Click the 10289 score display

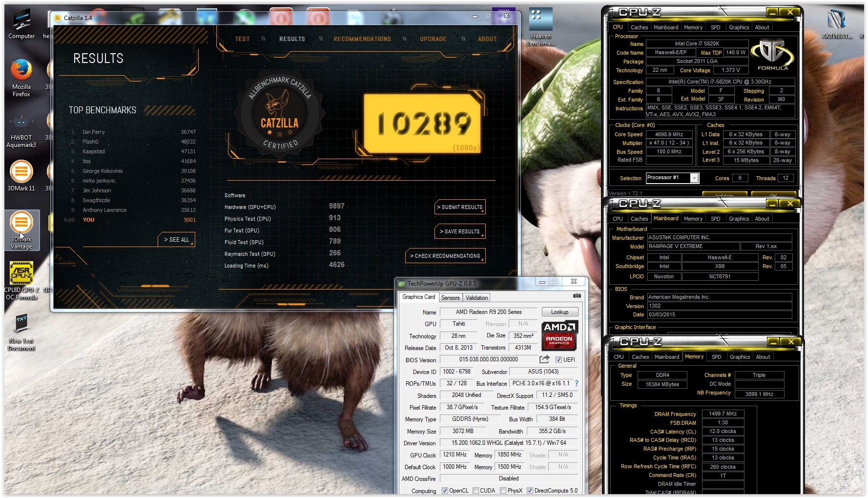click(423, 124)
